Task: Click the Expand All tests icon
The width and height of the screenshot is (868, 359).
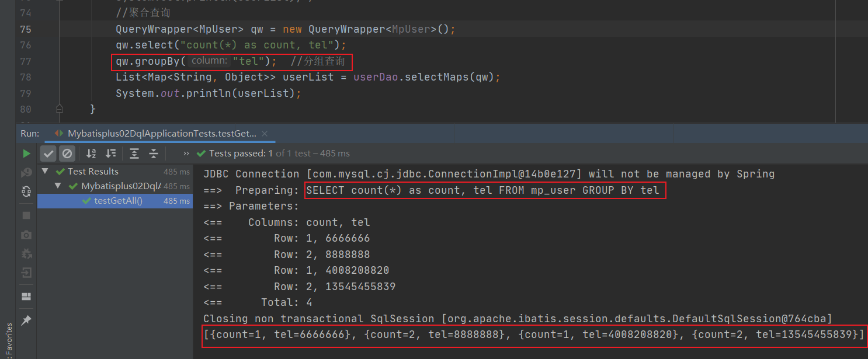Action: click(134, 154)
